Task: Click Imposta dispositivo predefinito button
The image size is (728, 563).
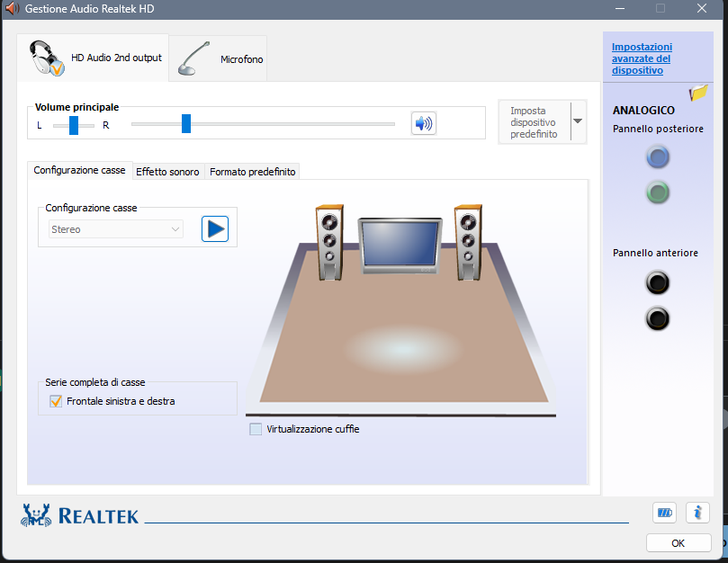Action: [x=535, y=122]
